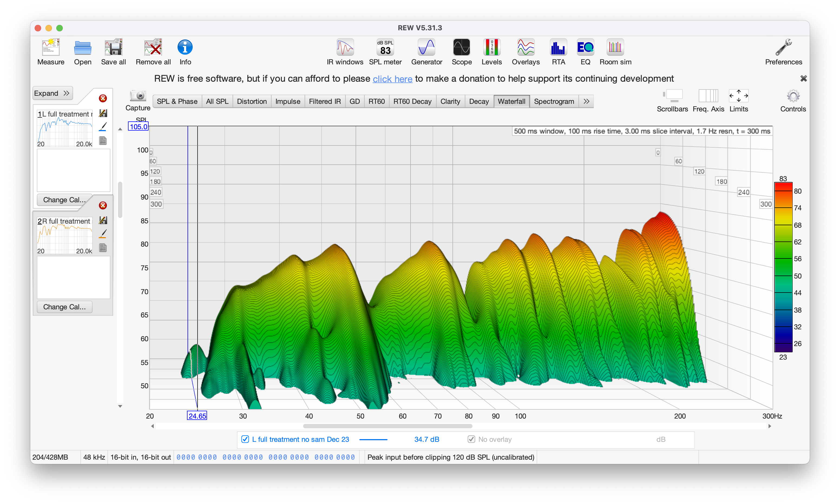
Task: Open the Overlays window
Action: [526, 48]
